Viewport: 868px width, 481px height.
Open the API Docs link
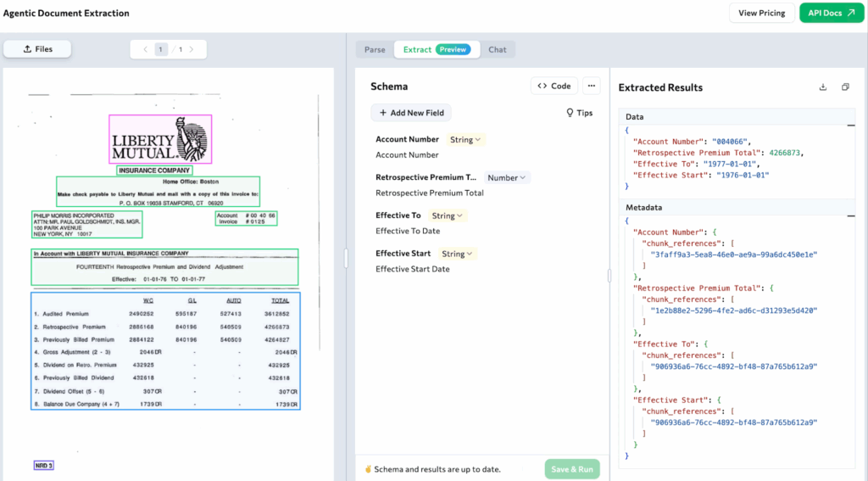(832, 13)
